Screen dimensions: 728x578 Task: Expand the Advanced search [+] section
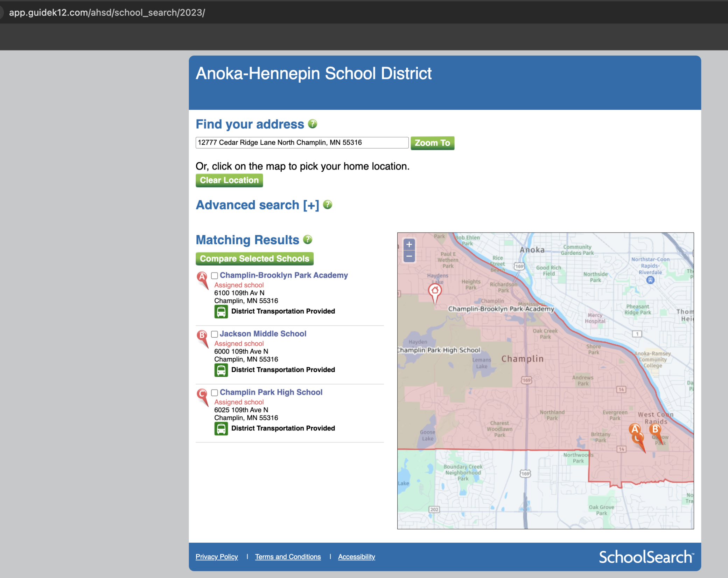point(257,205)
